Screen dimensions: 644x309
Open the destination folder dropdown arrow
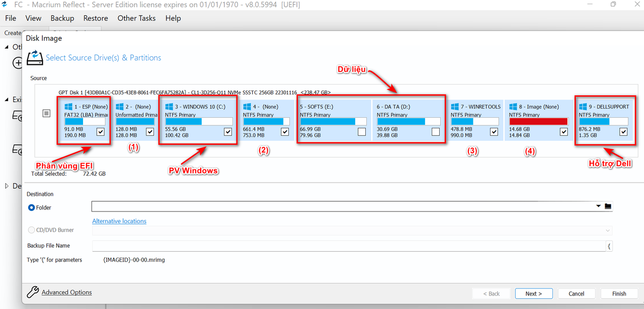pyautogui.click(x=598, y=206)
